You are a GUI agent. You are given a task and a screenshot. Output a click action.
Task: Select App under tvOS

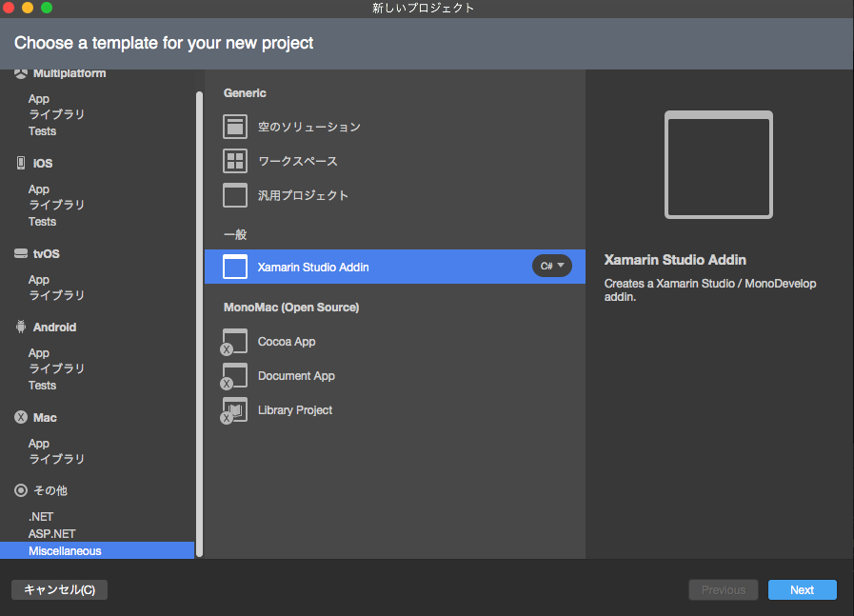point(39,279)
